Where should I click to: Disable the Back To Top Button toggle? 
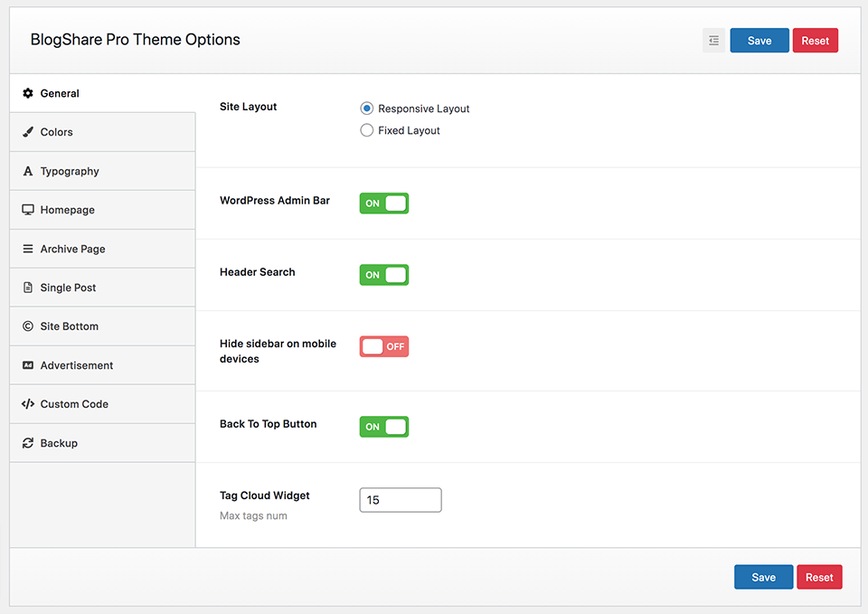(x=383, y=427)
